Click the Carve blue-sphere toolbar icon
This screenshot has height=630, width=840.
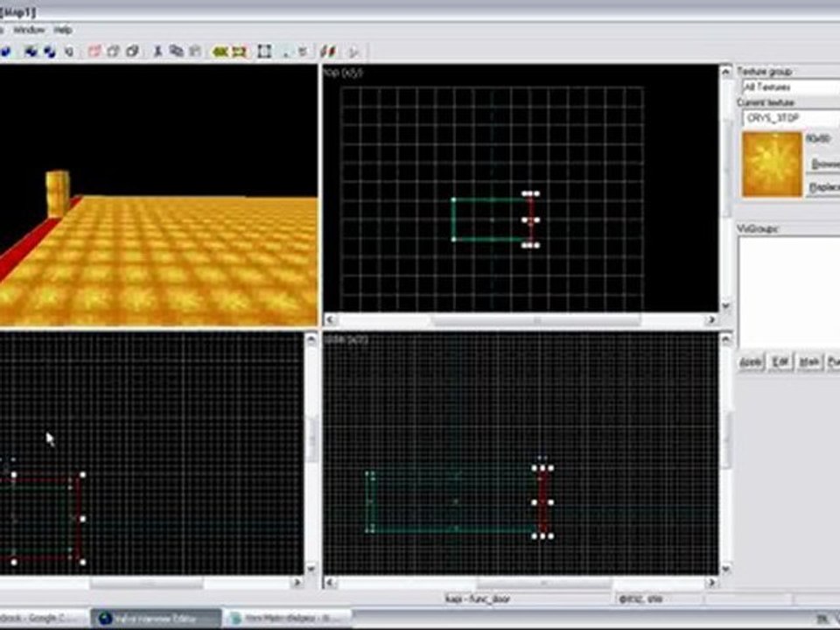5,52
